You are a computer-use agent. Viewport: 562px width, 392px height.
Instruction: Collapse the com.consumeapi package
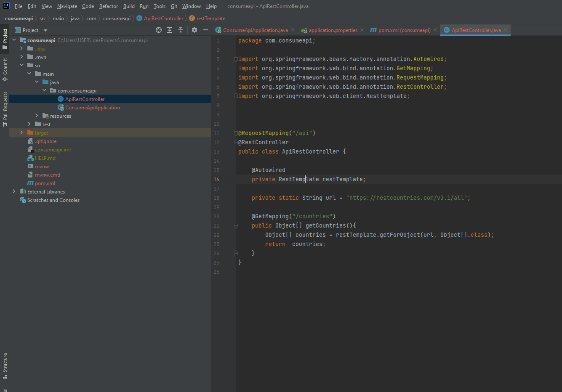[x=44, y=90]
